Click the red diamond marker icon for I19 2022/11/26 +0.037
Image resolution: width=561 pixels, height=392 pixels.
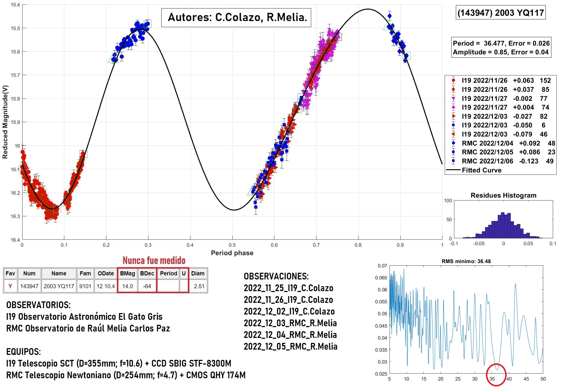coord(453,89)
